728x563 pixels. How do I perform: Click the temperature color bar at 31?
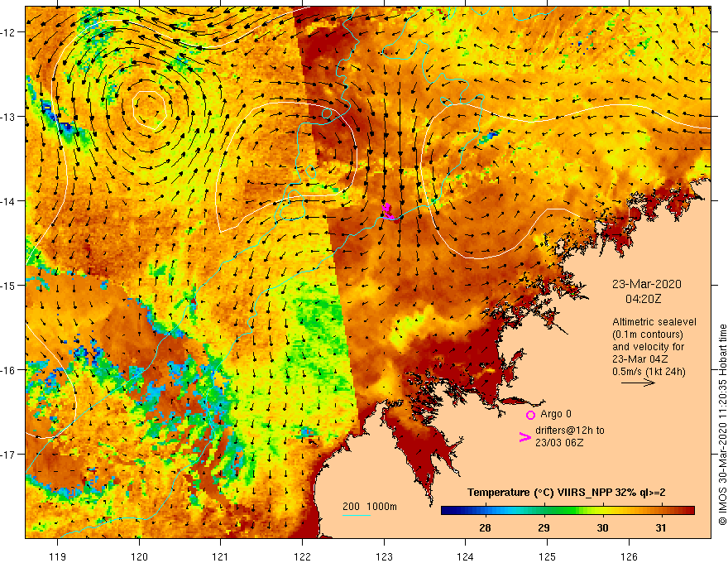click(661, 511)
